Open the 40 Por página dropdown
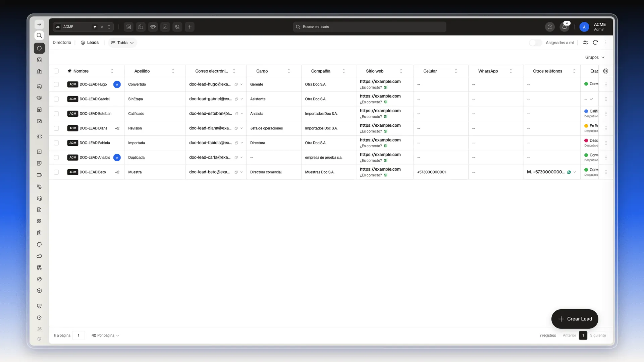Screen dimensions: 644x362 (105, 336)
